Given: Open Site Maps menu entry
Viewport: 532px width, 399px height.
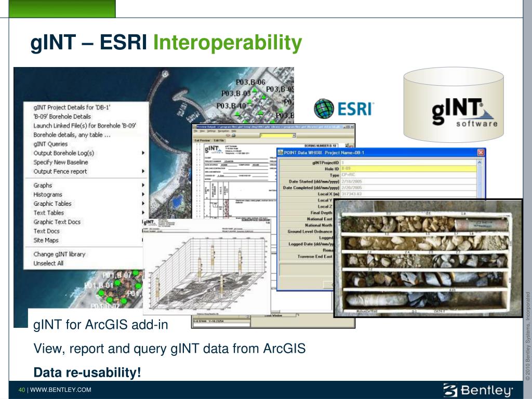Looking at the screenshot, I should (x=46, y=240).
